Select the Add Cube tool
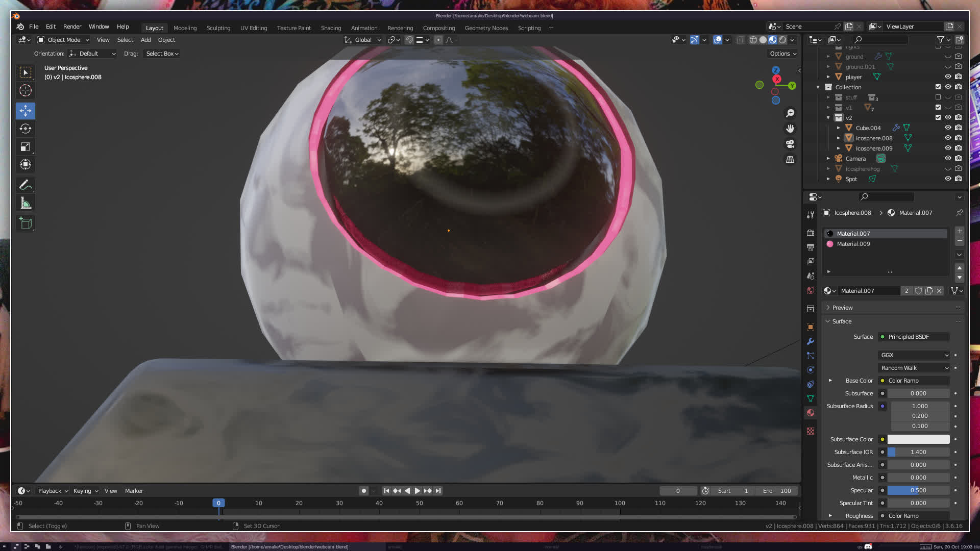This screenshot has width=980, height=551. coord(25,223)
